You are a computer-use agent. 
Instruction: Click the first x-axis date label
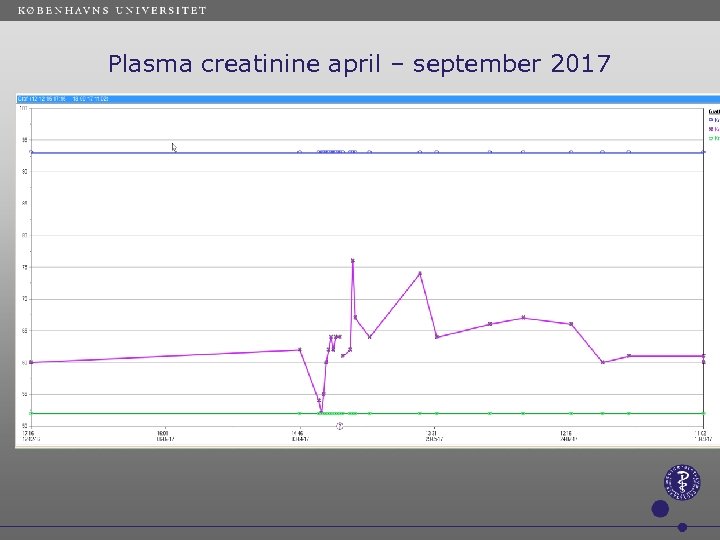pyautogui.click(x=32, y=436)
